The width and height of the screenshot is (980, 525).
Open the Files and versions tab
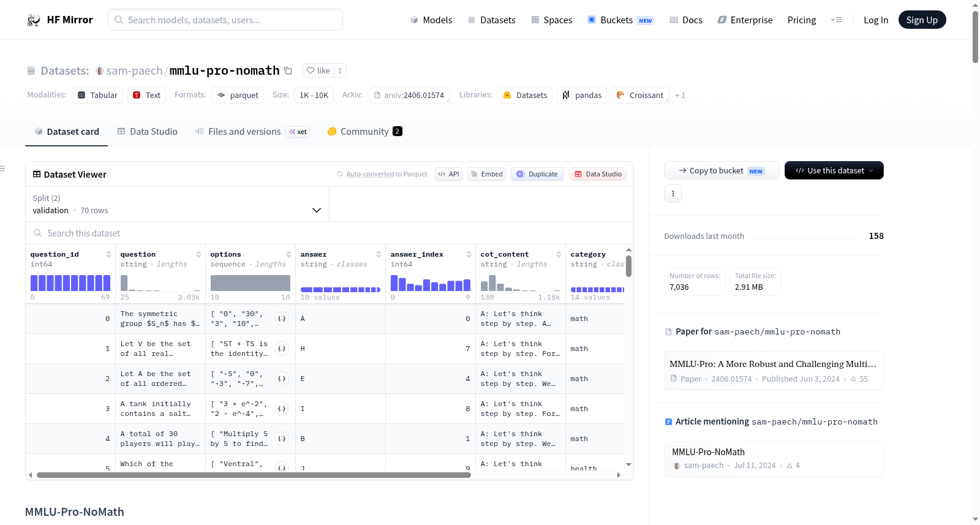[252, 131]
